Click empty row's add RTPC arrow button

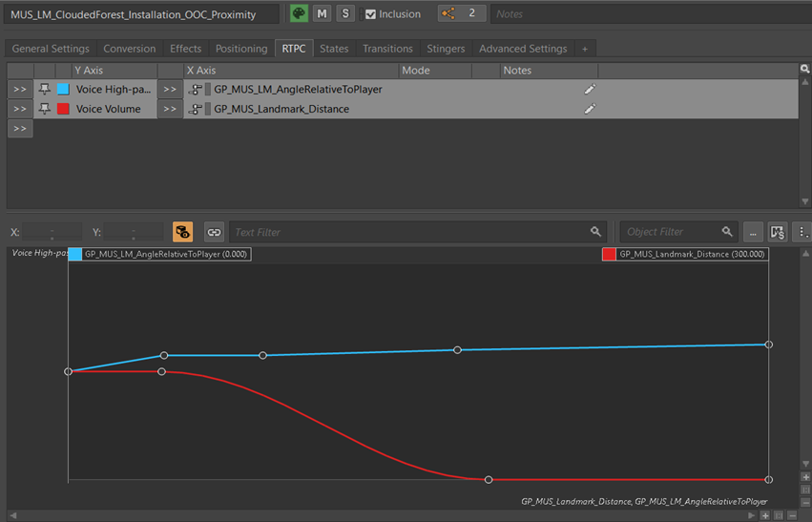tap(20, 129)
